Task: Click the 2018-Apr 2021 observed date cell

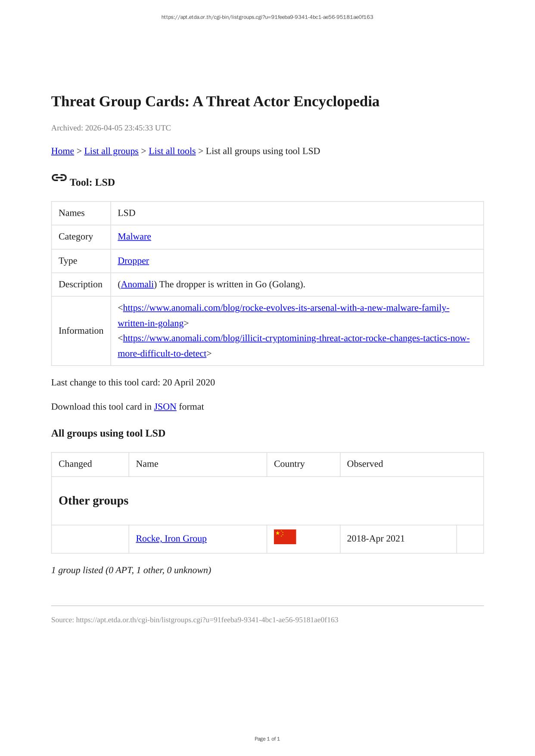Action: tap(376, 539)
